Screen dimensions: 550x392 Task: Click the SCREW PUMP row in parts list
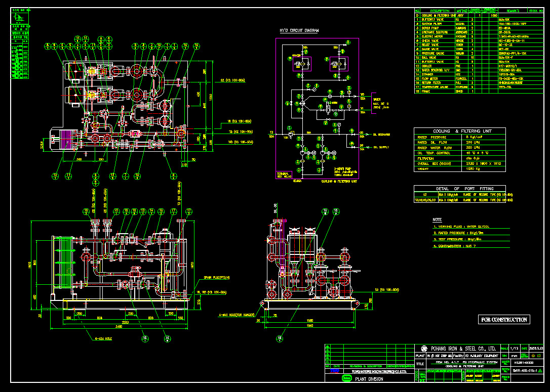(428, 28)
